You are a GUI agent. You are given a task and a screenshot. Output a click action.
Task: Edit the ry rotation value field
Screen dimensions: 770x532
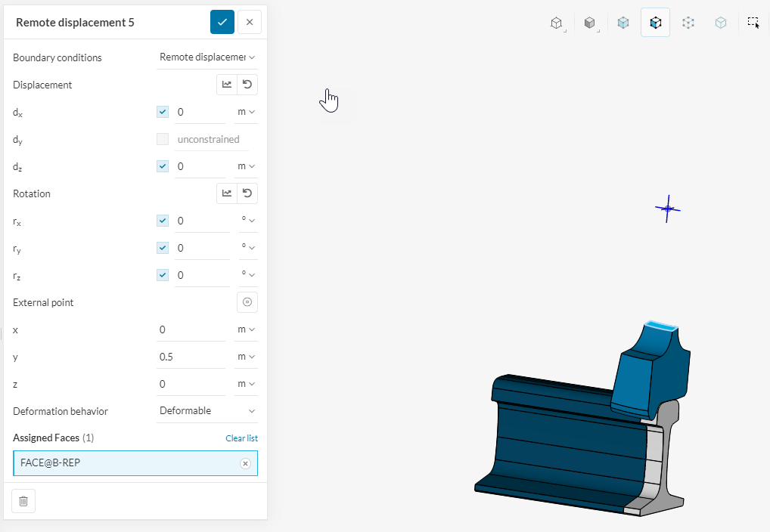click(202, 248)
